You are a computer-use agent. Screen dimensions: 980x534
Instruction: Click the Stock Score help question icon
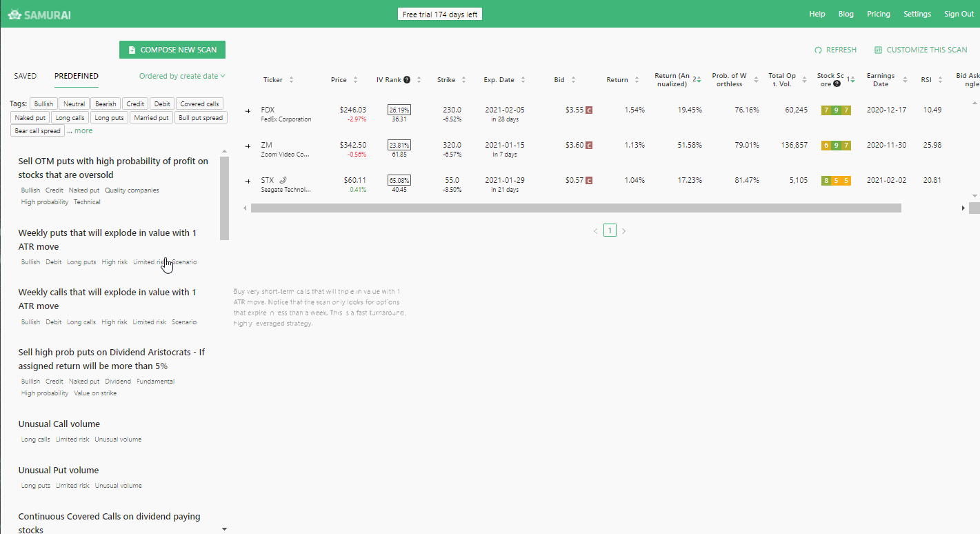837,84
